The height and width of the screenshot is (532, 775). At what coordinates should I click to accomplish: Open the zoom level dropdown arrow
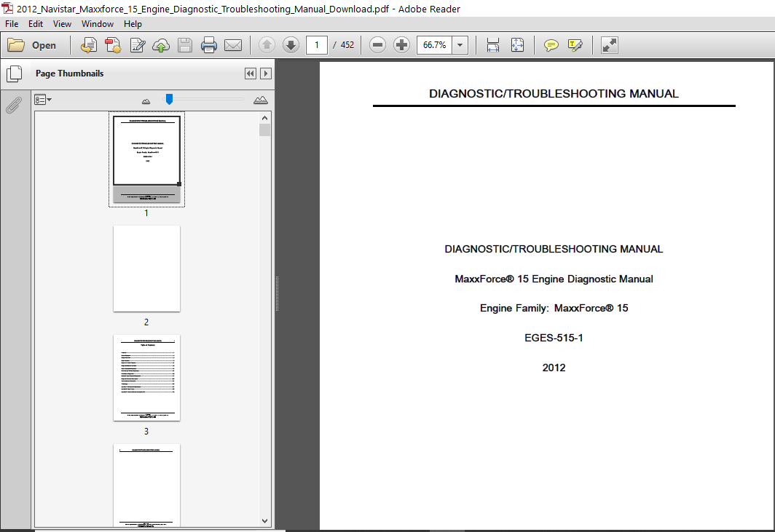coord(460,45)
